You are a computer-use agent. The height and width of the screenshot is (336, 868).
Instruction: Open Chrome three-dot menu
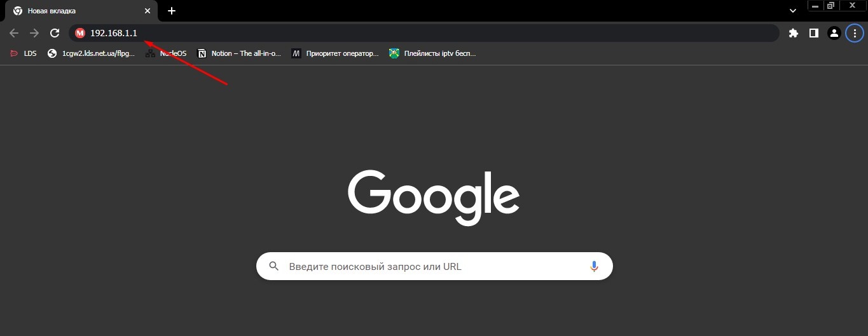click(855, 33)
